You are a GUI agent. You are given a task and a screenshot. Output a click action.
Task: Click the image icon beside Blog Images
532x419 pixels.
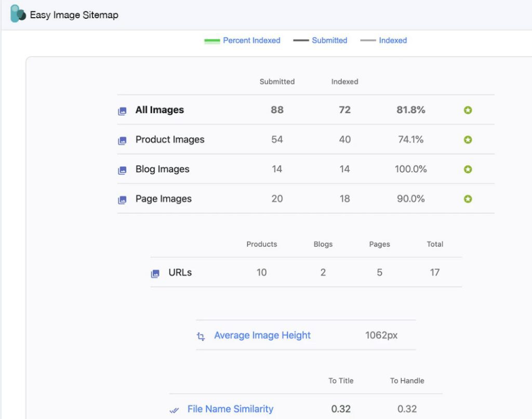pos(124,169)
